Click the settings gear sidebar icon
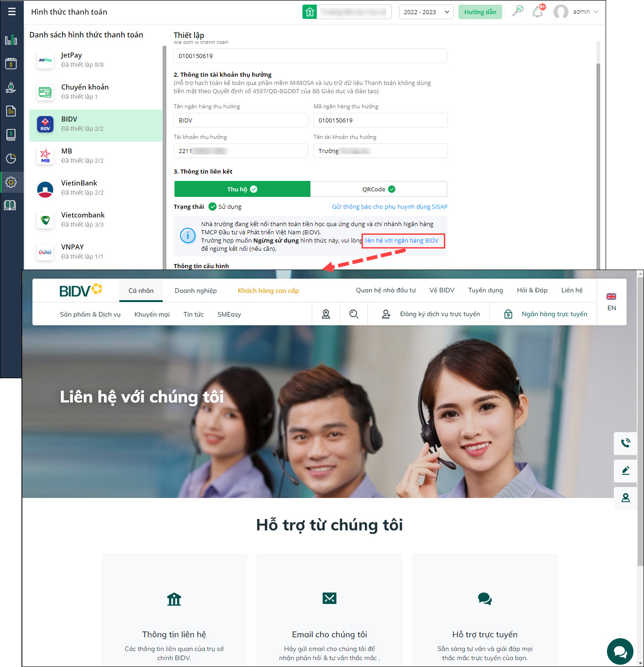The width and height of the screenshot is (644, 667). click(11, 182)
